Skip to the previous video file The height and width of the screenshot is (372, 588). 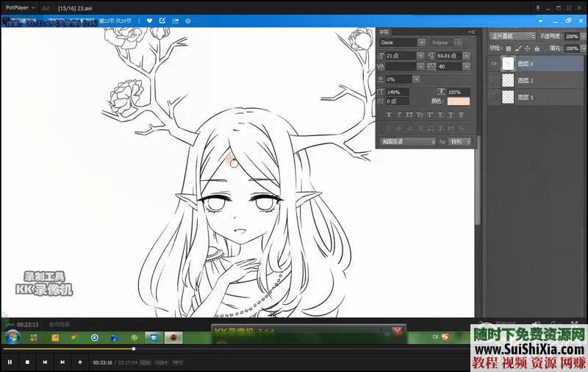[x=45, y=362]
